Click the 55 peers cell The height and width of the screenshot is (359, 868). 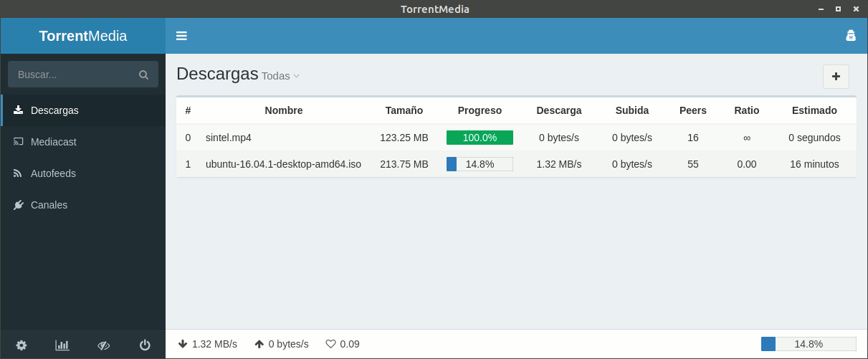point(693,164)
